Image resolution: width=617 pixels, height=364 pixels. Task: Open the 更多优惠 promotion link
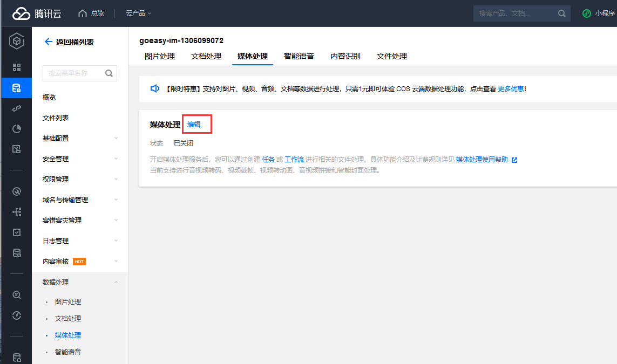[510, 89]
